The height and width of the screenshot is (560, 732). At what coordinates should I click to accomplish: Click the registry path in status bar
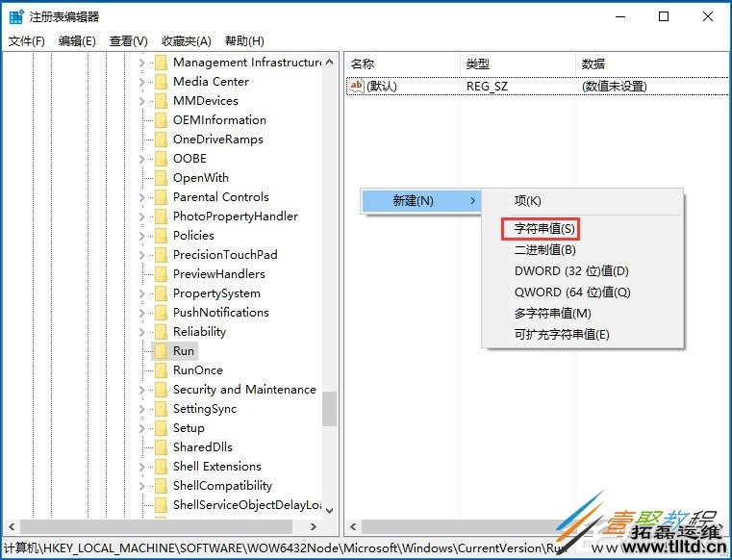[x=286, y=547]
